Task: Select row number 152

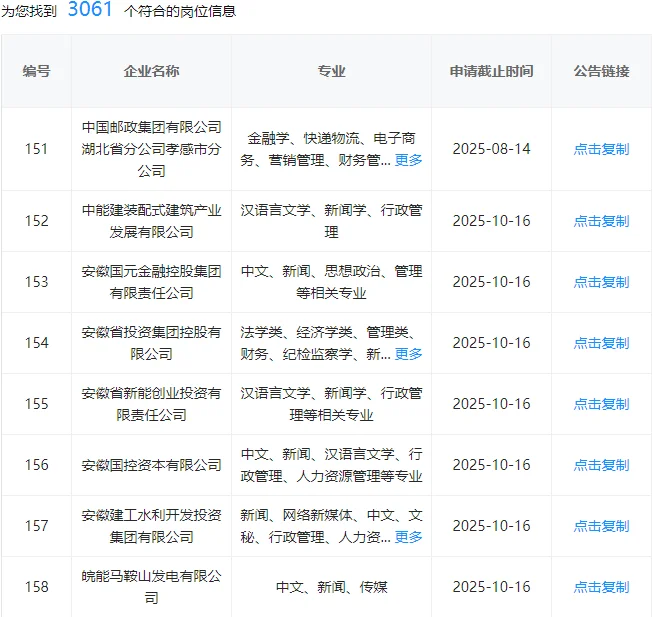Action: 37,221
